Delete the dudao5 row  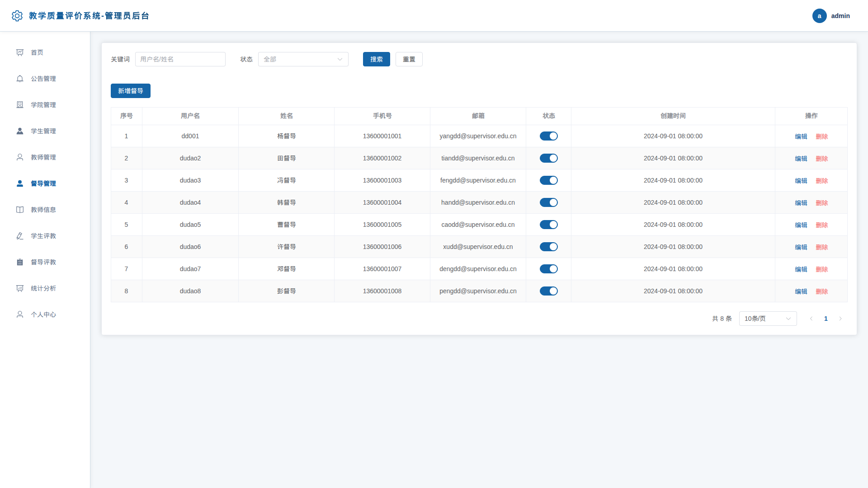[821, 225]
